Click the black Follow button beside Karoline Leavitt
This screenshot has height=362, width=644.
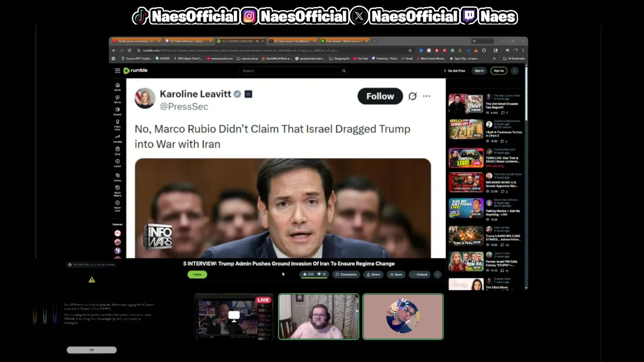point(380,96)
